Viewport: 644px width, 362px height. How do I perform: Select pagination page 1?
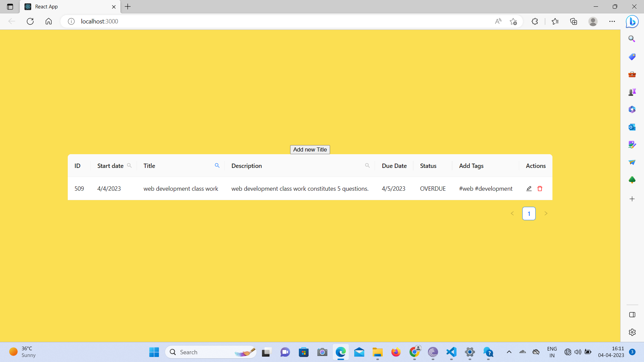pos(529,214)
